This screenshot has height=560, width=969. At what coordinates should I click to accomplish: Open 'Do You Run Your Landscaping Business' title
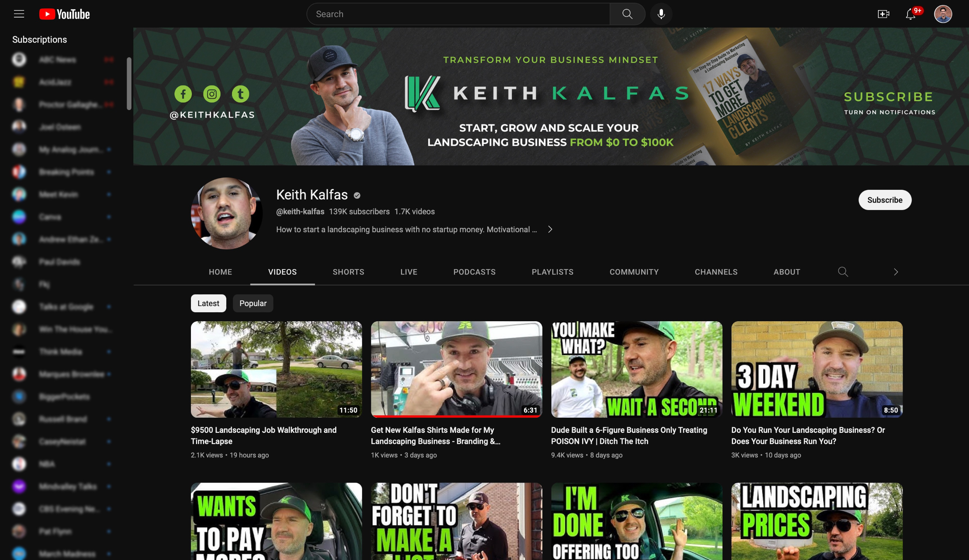tap(808, 436)
